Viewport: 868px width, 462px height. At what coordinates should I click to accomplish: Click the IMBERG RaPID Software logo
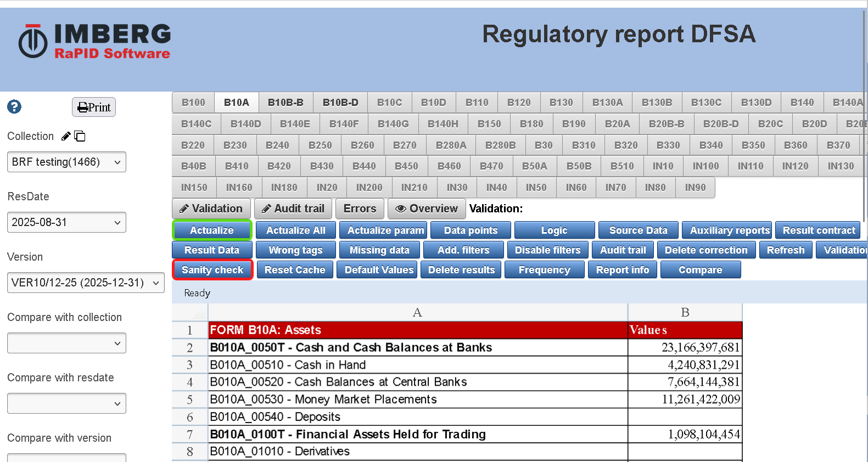click(94, 41)
